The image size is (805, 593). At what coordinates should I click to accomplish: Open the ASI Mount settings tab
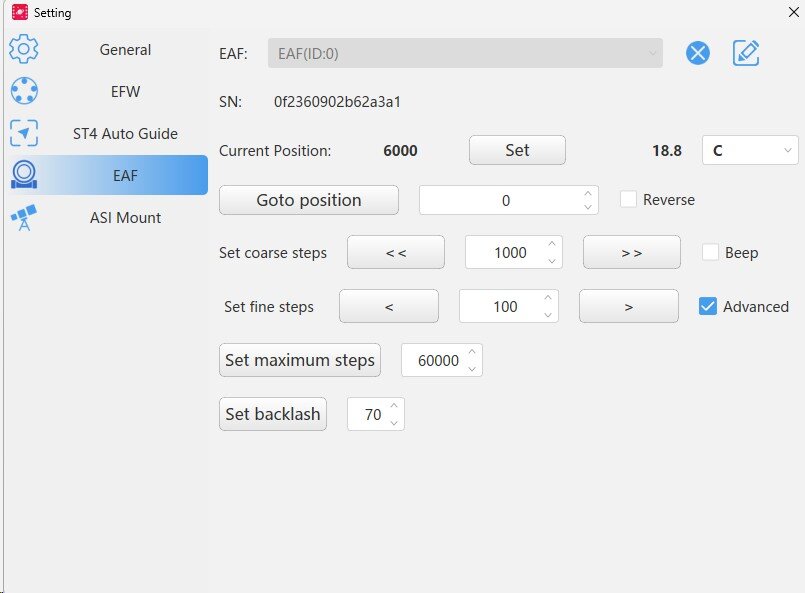coord(125,218)
